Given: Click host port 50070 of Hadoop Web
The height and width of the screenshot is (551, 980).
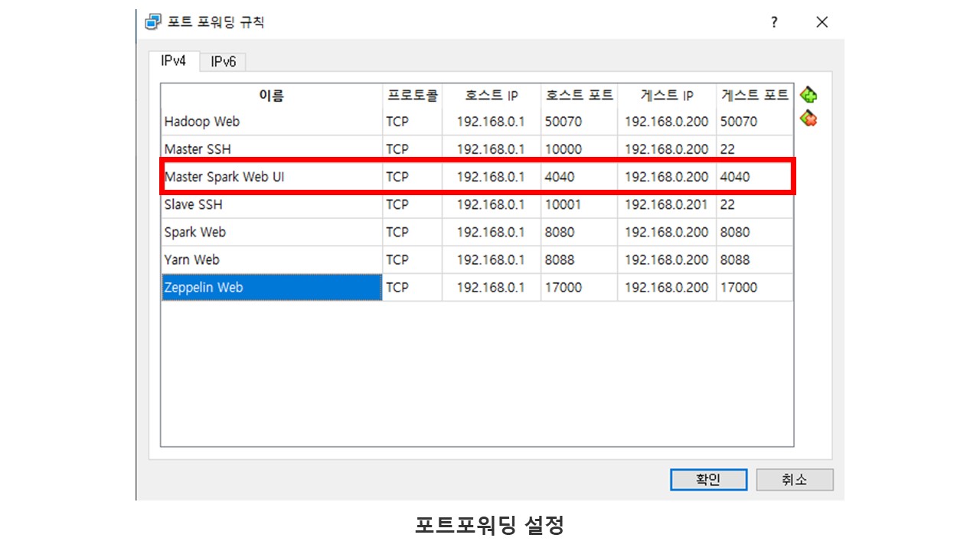Looking at the screenshot, I should point(580,122).
